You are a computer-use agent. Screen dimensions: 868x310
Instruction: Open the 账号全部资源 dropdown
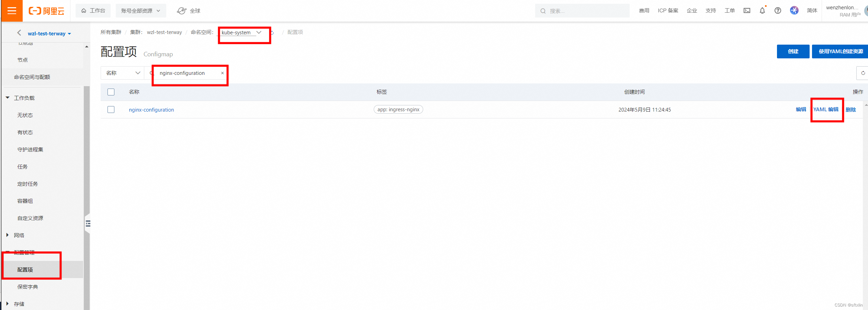141,11
